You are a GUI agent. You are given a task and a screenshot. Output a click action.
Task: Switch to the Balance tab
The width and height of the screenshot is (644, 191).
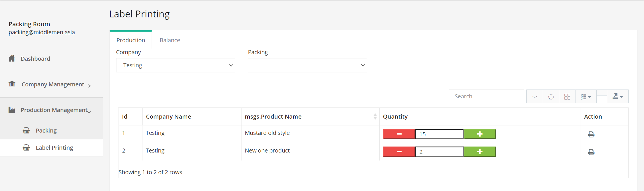pos(170,40)
